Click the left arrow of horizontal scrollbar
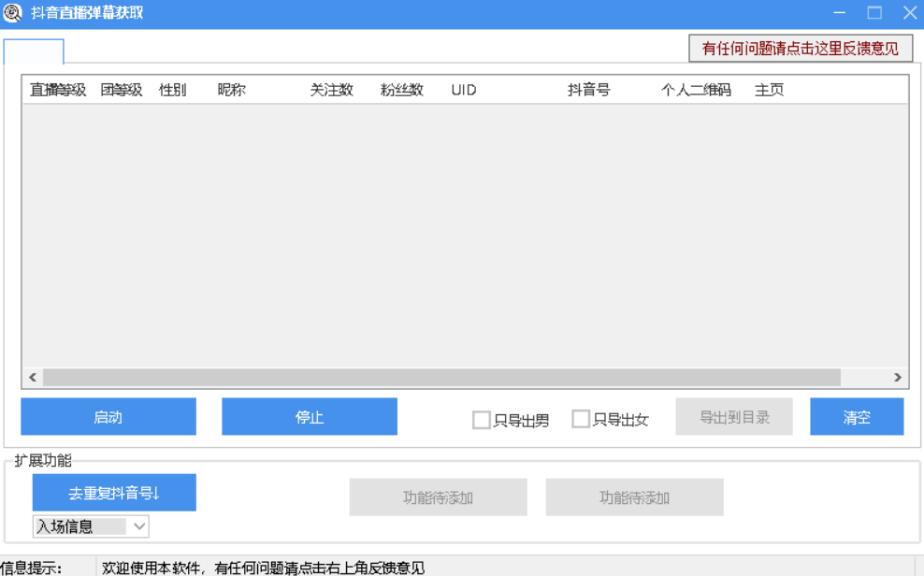The width and height of the screenshot is (924, 576). click(33, 378)
